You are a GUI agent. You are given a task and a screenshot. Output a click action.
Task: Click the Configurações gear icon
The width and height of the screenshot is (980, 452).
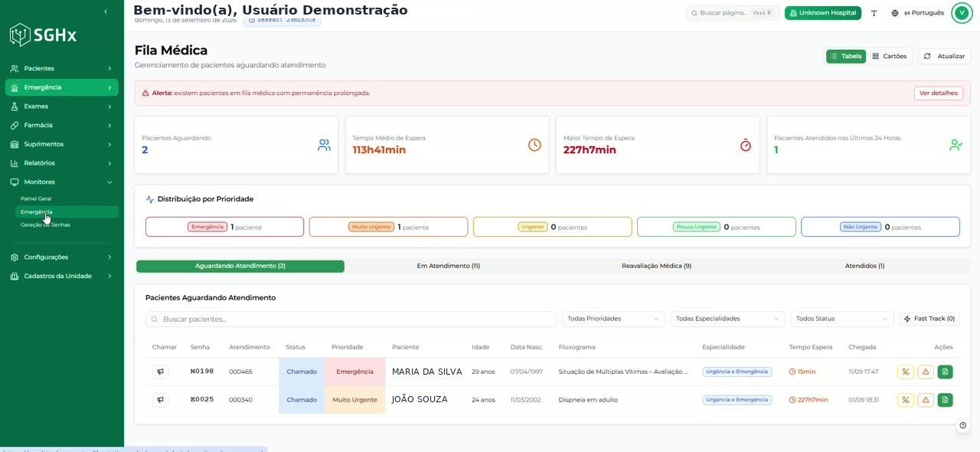[15, 257]
